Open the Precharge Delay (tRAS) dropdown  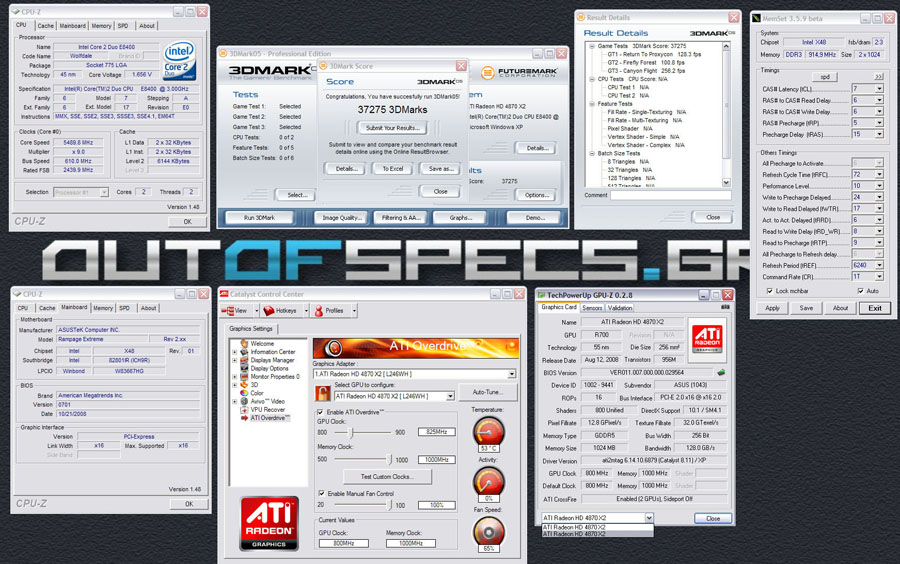[x=879, y=134]
